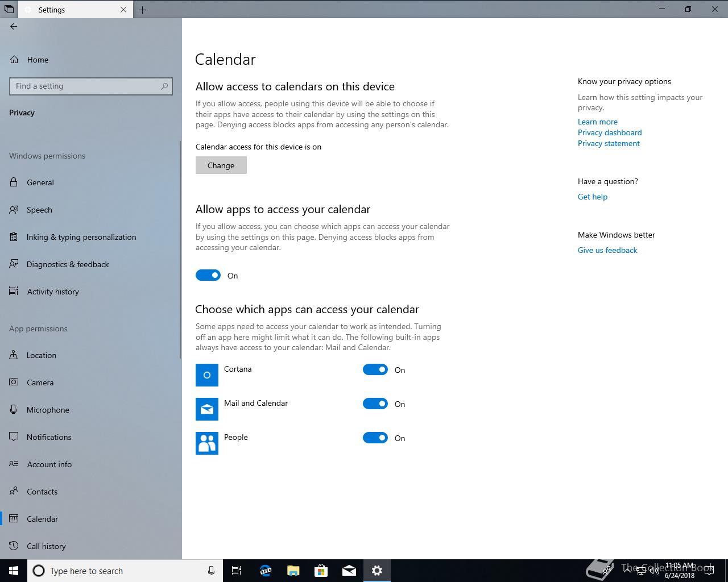Select Camera in App permissions

pyautogui.click(x=91, y=383)
